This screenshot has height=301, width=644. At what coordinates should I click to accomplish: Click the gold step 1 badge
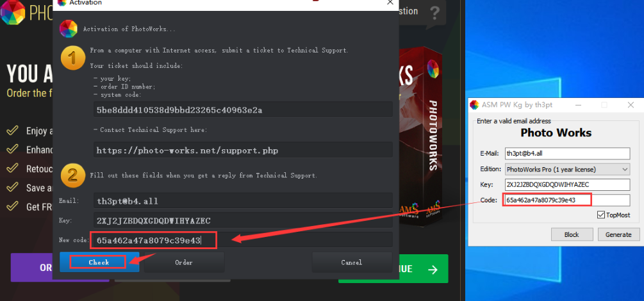click(72, 59)
